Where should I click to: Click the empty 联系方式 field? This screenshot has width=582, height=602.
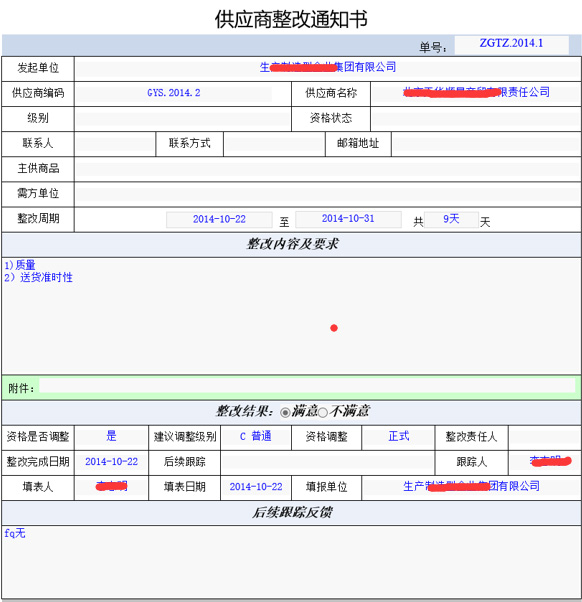point(274,144)
